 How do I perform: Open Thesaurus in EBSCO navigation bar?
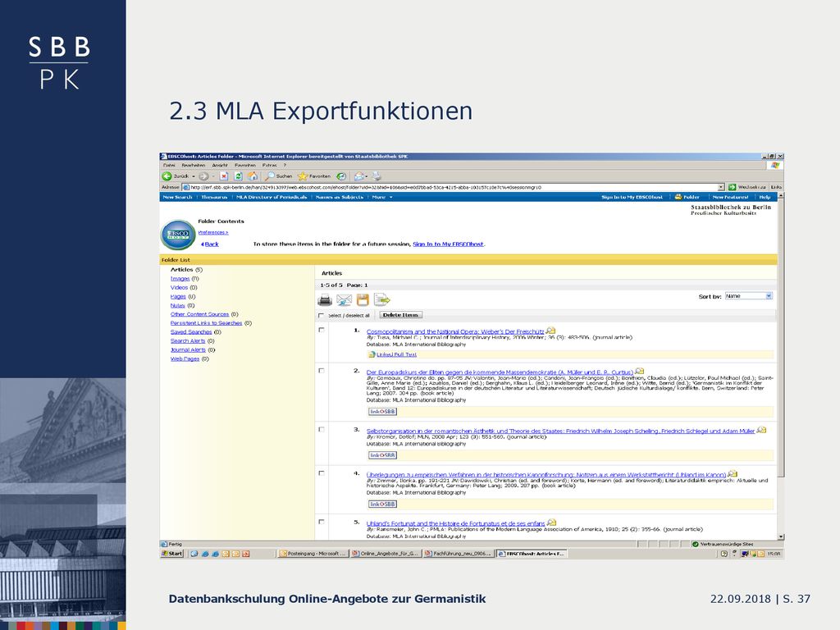(214, 197)
